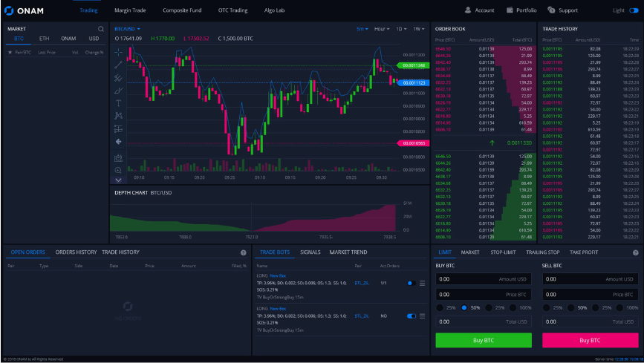Image resolution: width=644 pixels, height=363 pixels.
Task: Click the green 00.0011348 price marker
Action: pos(413,65)
